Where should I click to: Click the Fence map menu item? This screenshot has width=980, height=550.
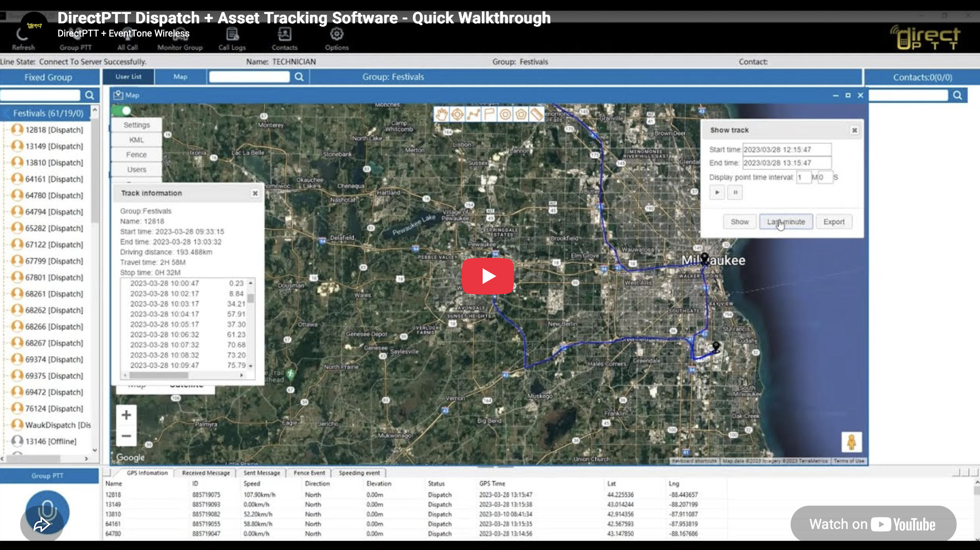(x=136, y=155)
